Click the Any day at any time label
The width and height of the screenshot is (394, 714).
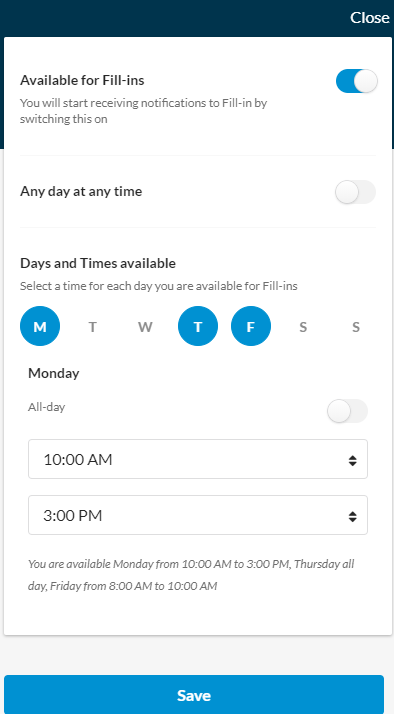pos(81,191)
